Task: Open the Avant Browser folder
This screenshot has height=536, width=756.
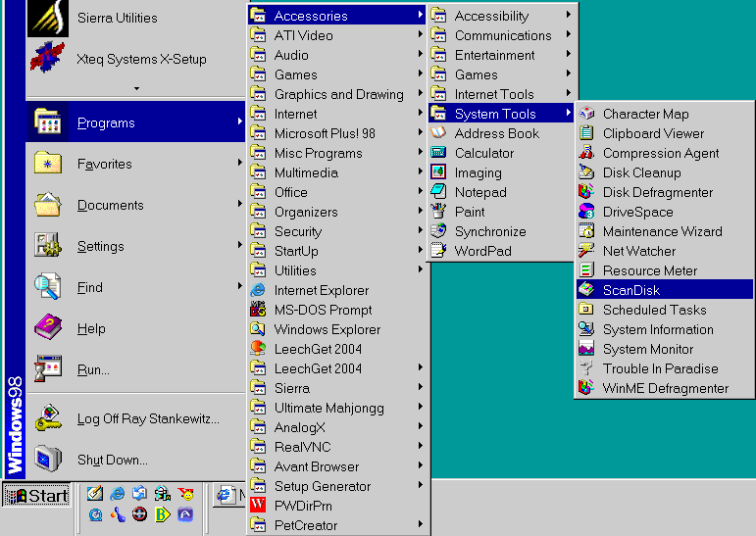Action: (x=338, y=466)
